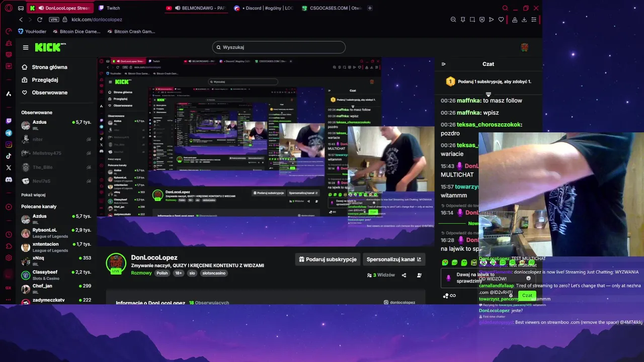
Task: Click the zoom-out icon in address bar
Action: tap(453, 20)
